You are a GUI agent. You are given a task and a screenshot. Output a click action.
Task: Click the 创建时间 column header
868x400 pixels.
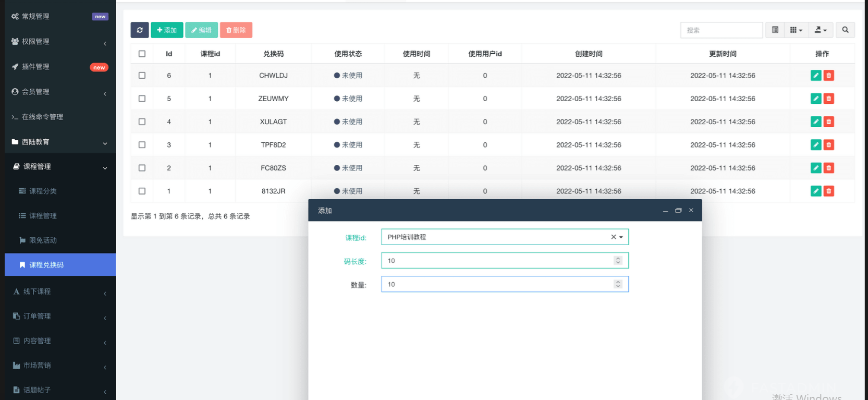point(589,54)
